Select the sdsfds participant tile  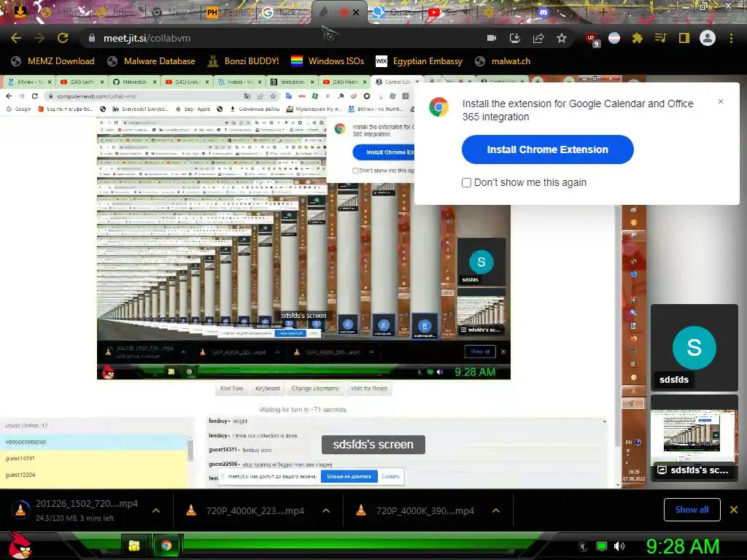694,348
